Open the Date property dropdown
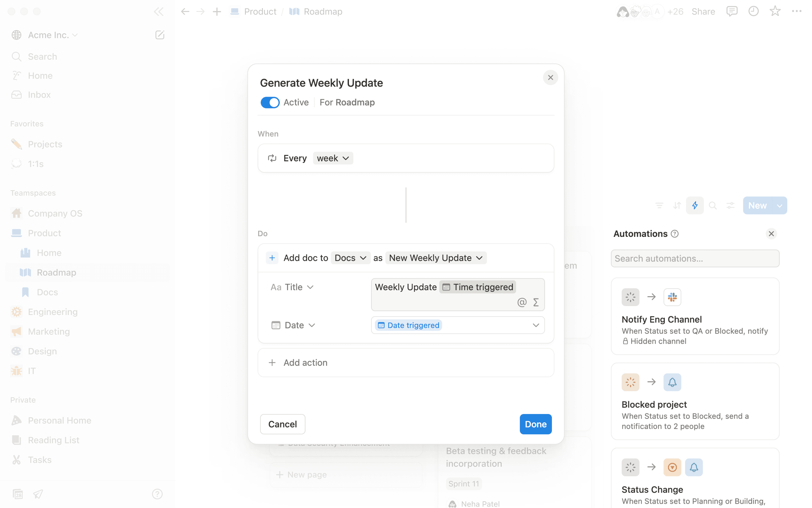This screenshot has width=812, height=508. pyautogui.click(x=293, y=325)
